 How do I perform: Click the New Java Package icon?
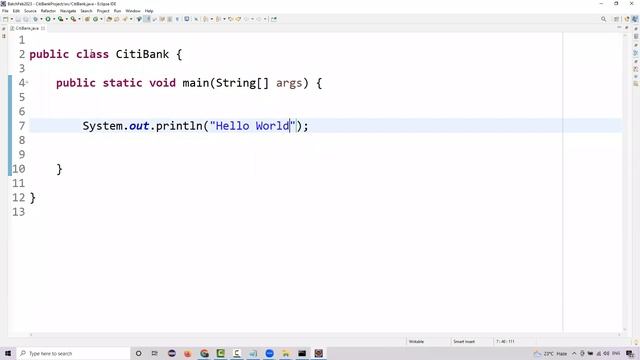tap(87, 19)
